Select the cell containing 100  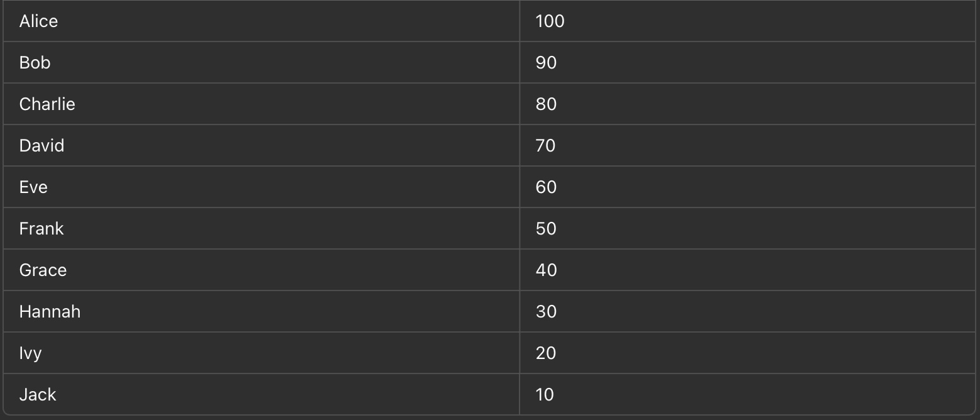[550, 21]
